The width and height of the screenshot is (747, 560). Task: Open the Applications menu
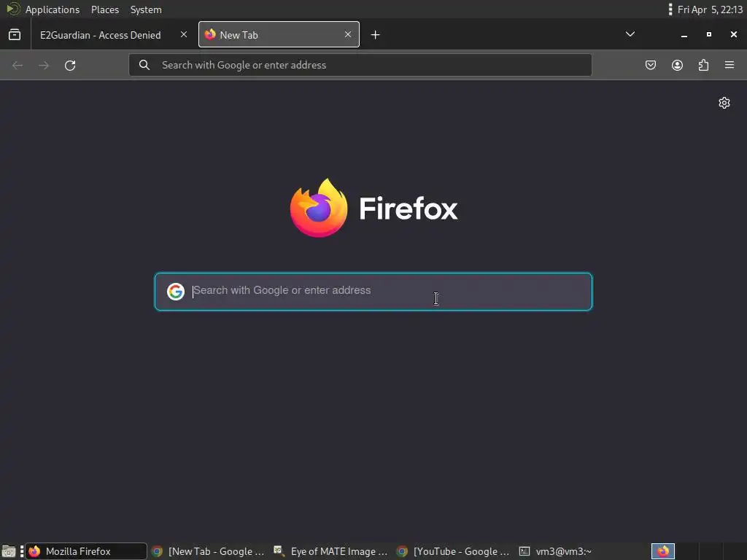pos(53,9)
